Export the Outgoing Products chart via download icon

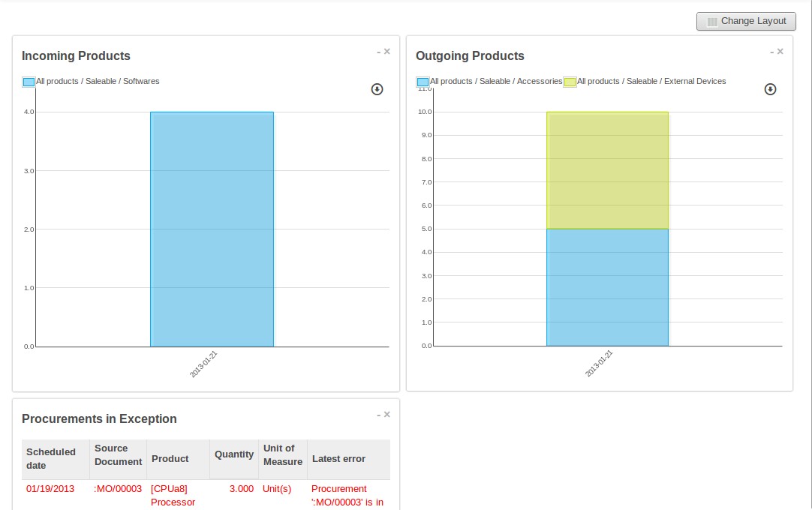pos(770,89)
